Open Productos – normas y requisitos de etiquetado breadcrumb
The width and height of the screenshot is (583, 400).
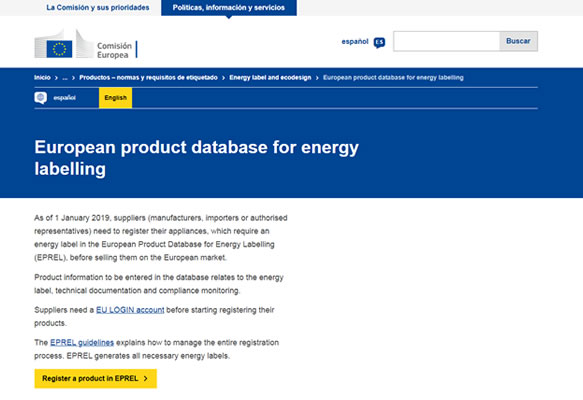pyautogui.click(x=148, y=78)
